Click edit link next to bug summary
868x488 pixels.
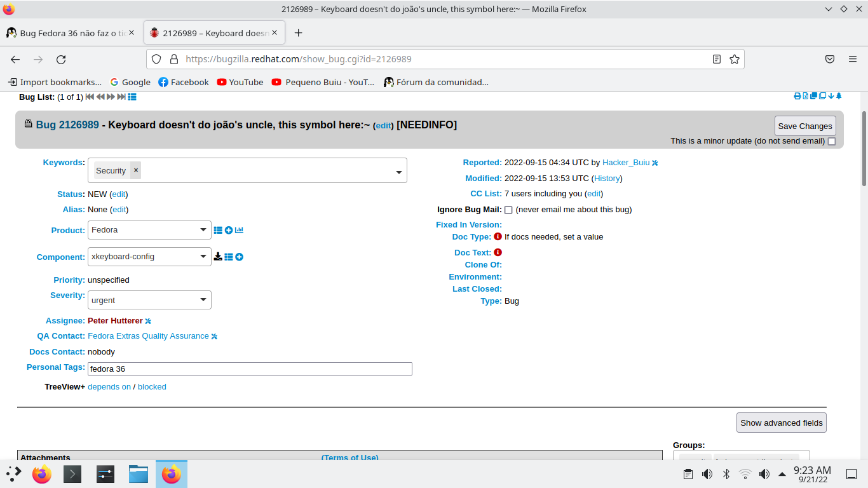pyautogui.click(x=383, y=126)
